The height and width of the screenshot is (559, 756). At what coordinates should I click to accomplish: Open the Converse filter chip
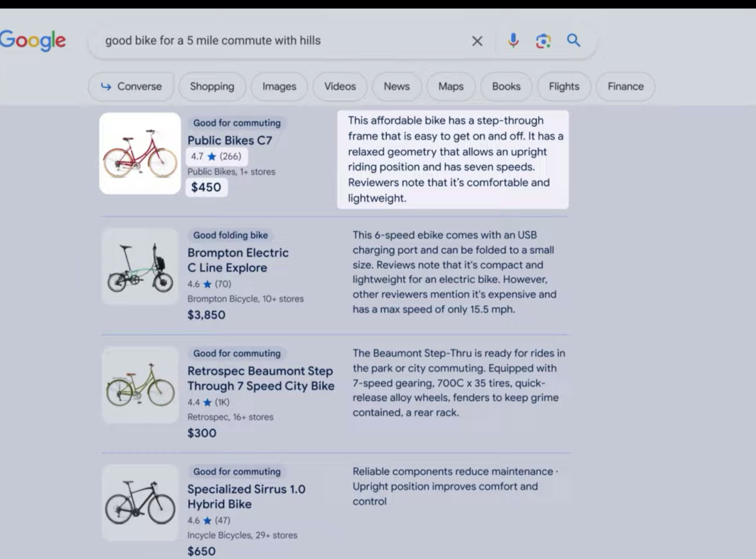[x=131, y=86]
